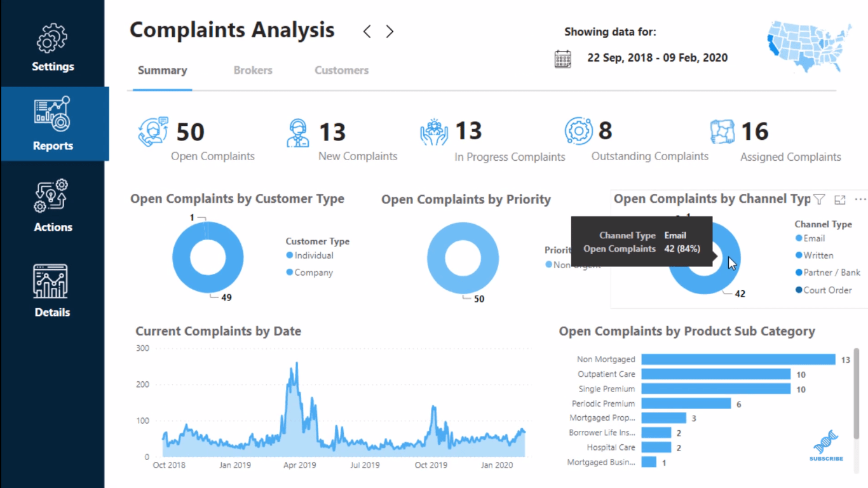Open the Settings gear icon in sidebar
868x488 pixels.
click(52, 38)
